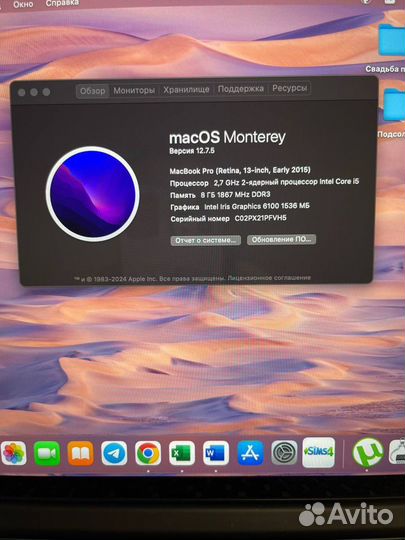Screen dimensions: 405x540
Task: Minimize the About This Mac window
Action: [x=34, y=92]
